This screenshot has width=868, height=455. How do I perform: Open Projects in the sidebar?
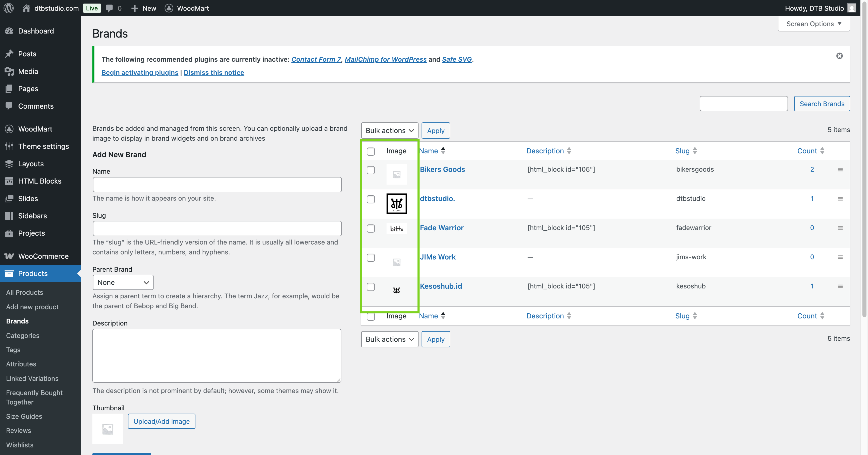40,233
